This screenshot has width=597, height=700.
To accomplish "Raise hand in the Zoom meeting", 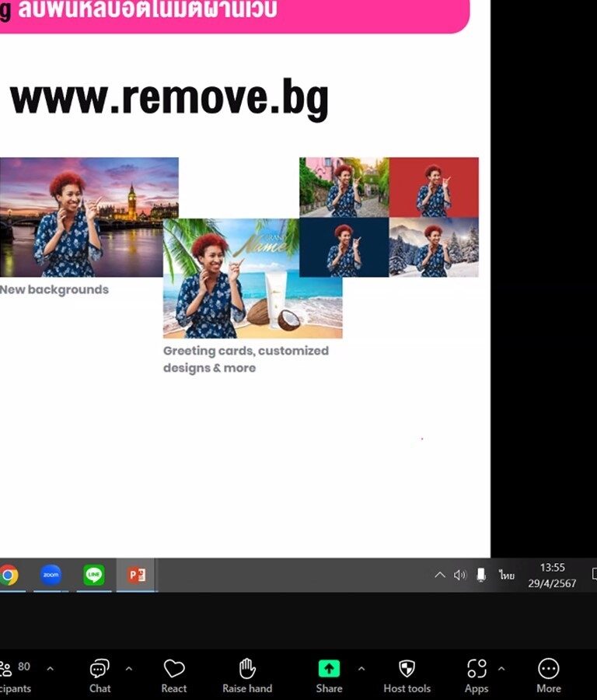I will (247, 677).
